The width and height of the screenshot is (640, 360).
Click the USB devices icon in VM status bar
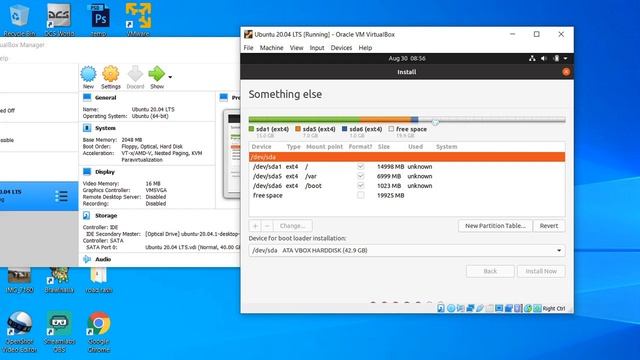tap(480, 308)
